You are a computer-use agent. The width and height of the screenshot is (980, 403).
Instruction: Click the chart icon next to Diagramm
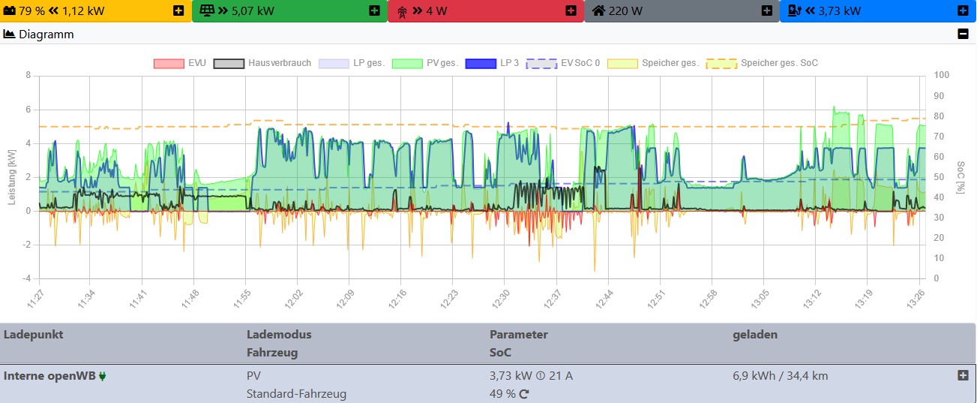(x=10, y=34)
